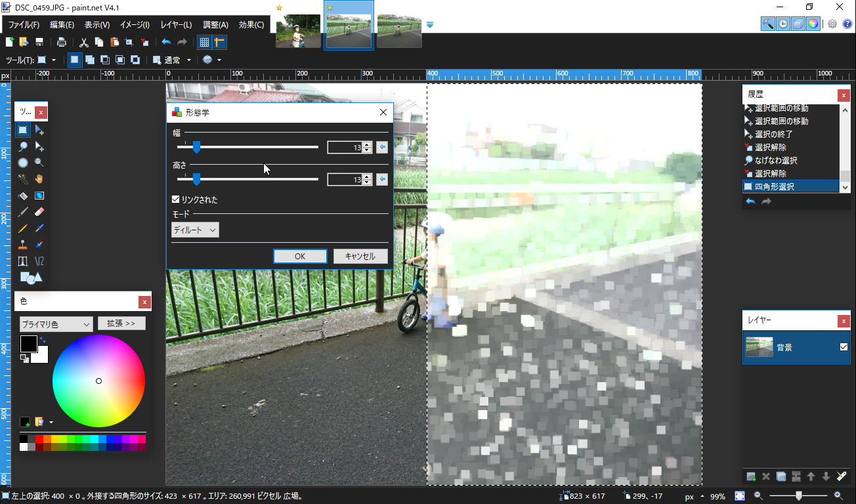Select the Eraser tool

click(x=39, y=212)
